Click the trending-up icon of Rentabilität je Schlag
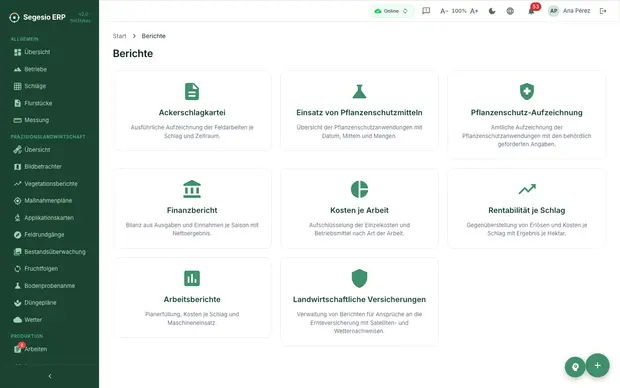The height and width of the screenshot is (388, 620). [x=527, y=189]
